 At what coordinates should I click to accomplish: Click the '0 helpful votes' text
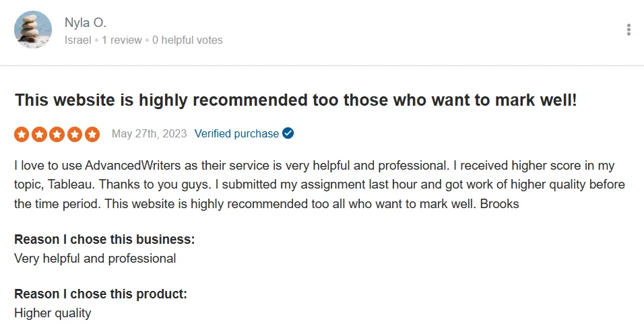pyautogui.click(x=187, y=40)
